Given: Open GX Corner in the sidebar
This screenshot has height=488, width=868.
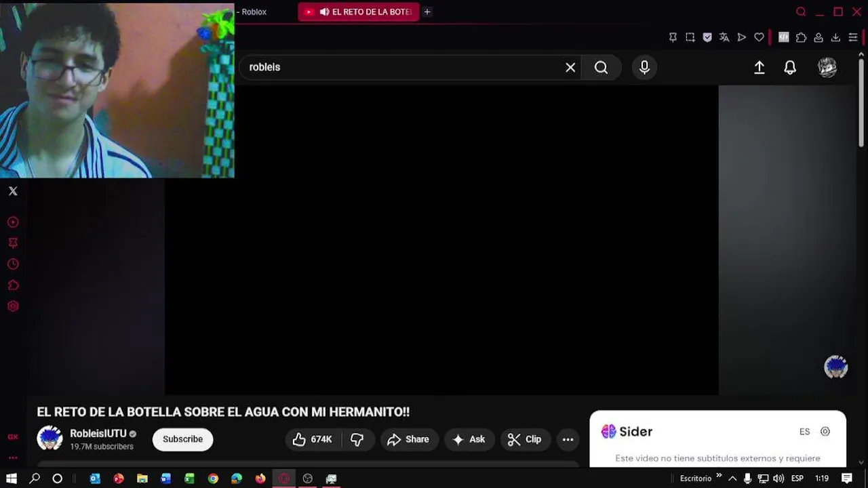Looking at the screenshot, I should [x=13, y=437].
